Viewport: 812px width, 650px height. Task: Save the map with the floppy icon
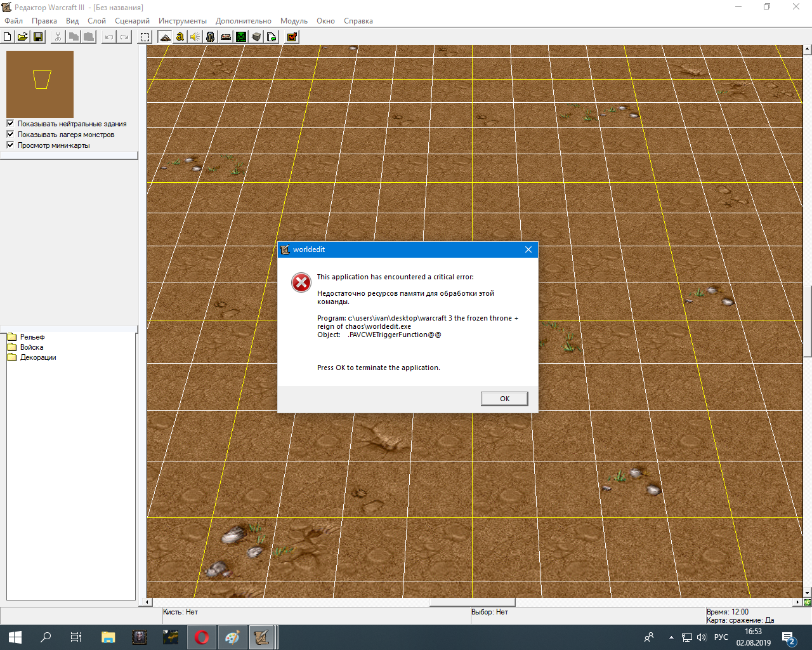coord(38,37)
